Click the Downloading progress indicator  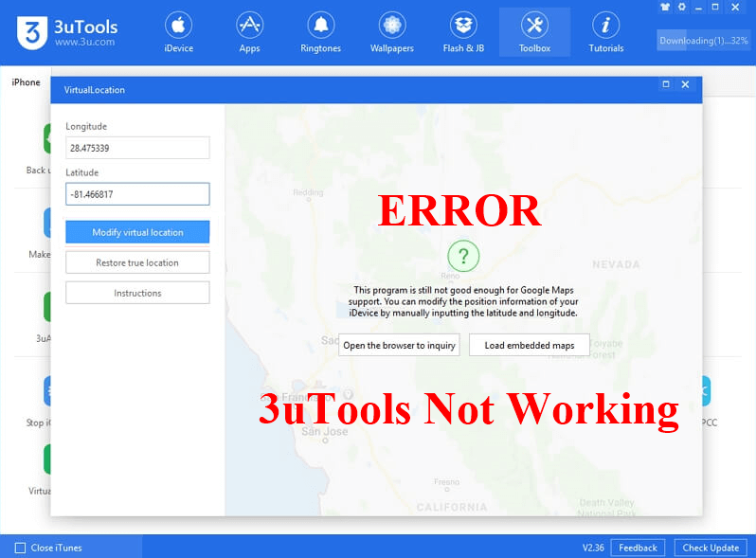(704, 41)
